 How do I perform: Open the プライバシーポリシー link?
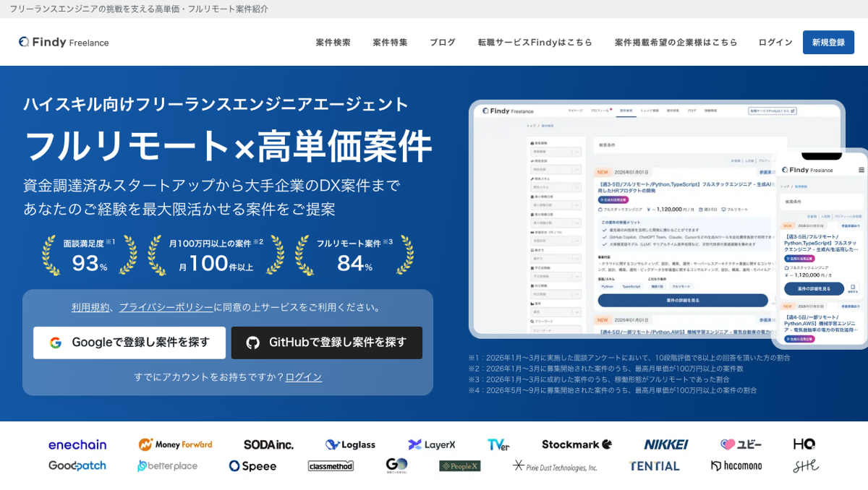click(166, 307)
